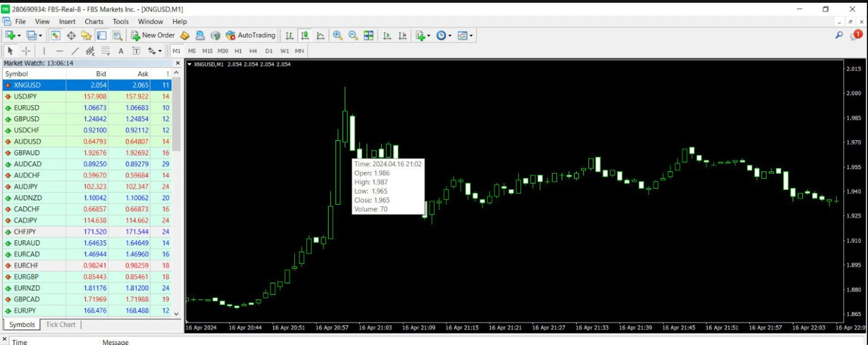Switch to the Tick Chart tab
The width and height of the screenshot is (868, 345).
click(x=60, y=325)
